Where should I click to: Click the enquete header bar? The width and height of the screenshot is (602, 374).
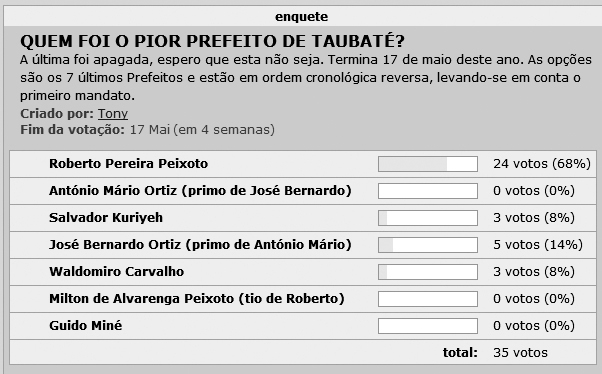[301, 17]
